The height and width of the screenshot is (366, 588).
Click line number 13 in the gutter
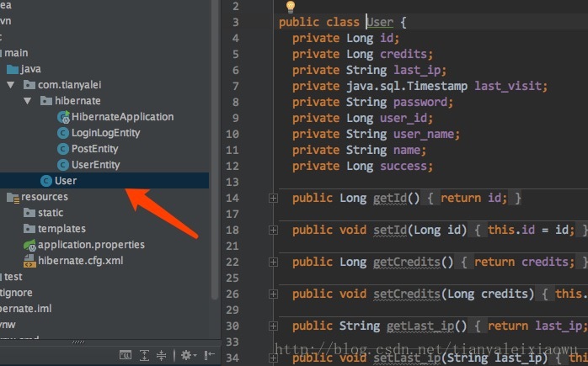point(233,182)
